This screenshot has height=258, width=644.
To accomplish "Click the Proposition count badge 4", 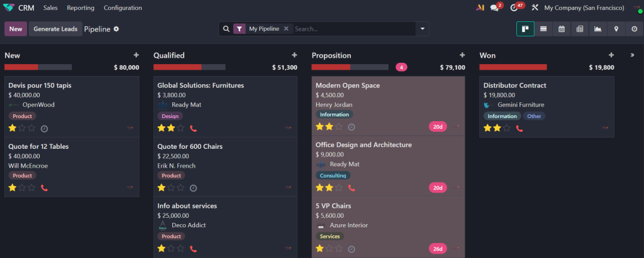I will point(401,67).
